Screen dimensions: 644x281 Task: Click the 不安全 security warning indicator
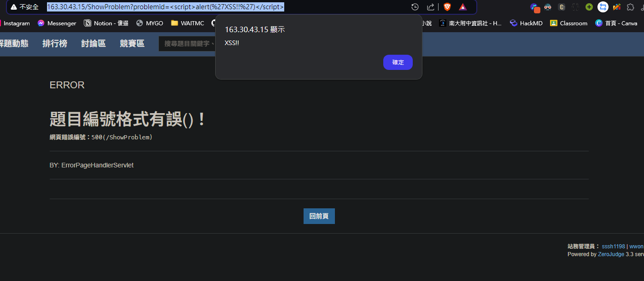tap(24, 7)
